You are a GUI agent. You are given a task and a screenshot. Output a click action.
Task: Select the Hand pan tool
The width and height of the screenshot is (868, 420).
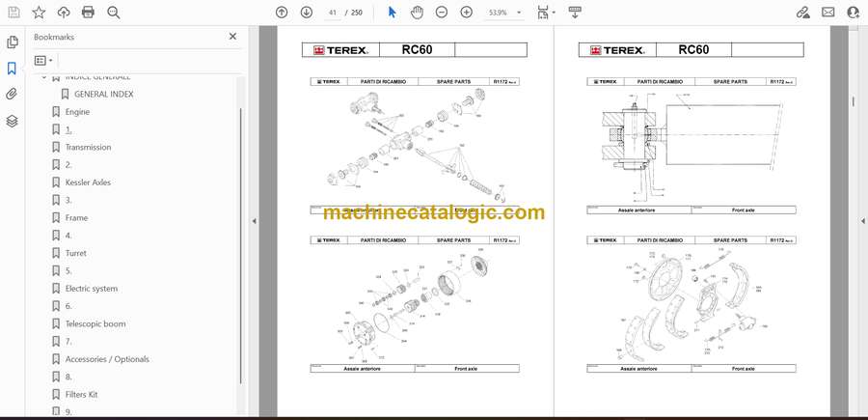coord(417,13)
